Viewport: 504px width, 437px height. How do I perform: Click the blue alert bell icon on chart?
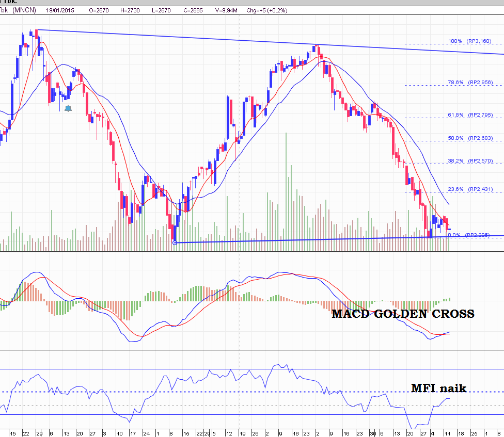click(x=68, y=108)
